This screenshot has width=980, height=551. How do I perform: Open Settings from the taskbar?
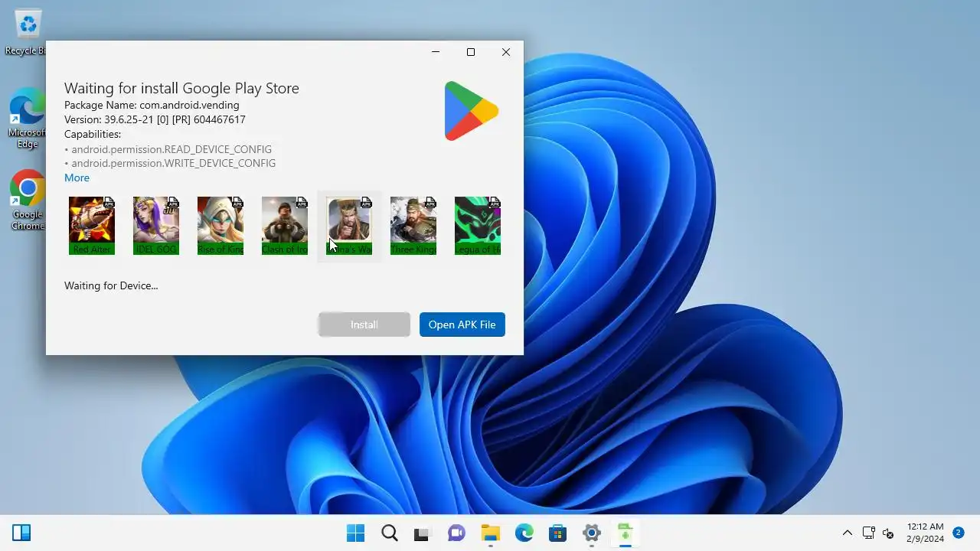(591, 533)
